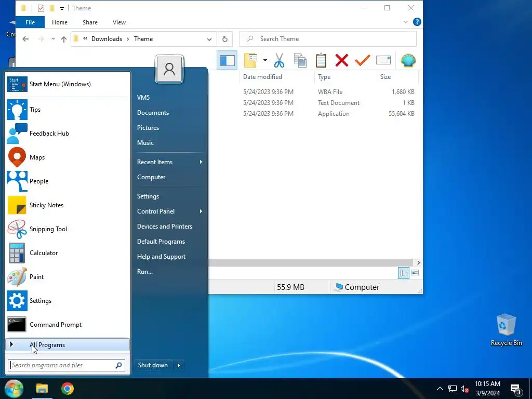Screen dimensions: 532x399
Task: Click the Explorer back arrow button
Action: [25, 39]
